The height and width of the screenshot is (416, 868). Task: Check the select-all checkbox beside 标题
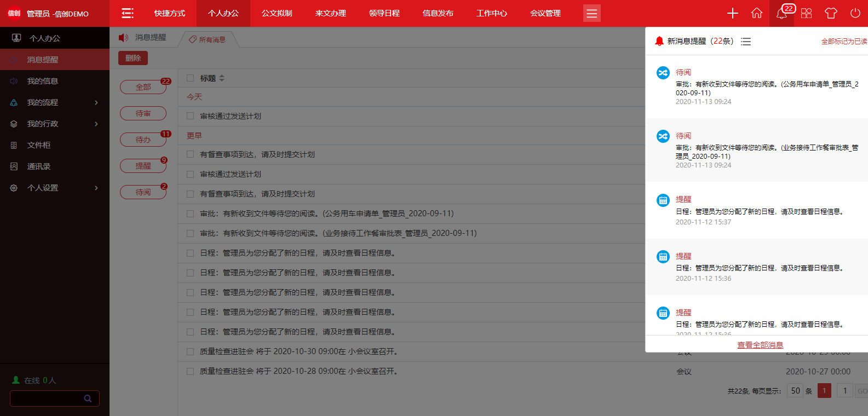coord(191,78)
